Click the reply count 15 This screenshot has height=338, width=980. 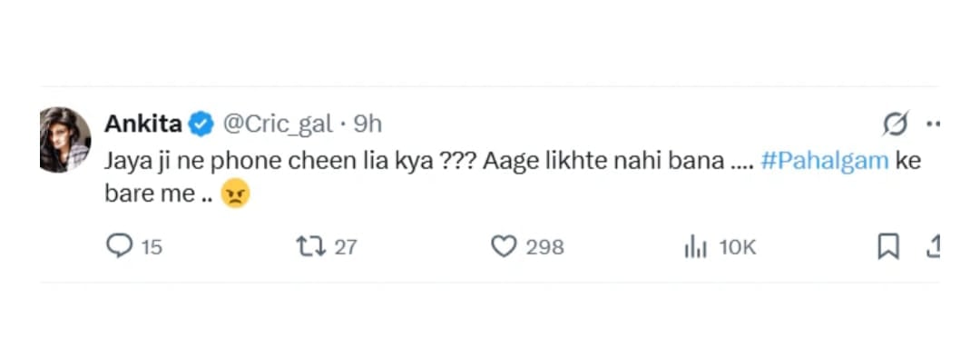(x=152, y=247)
